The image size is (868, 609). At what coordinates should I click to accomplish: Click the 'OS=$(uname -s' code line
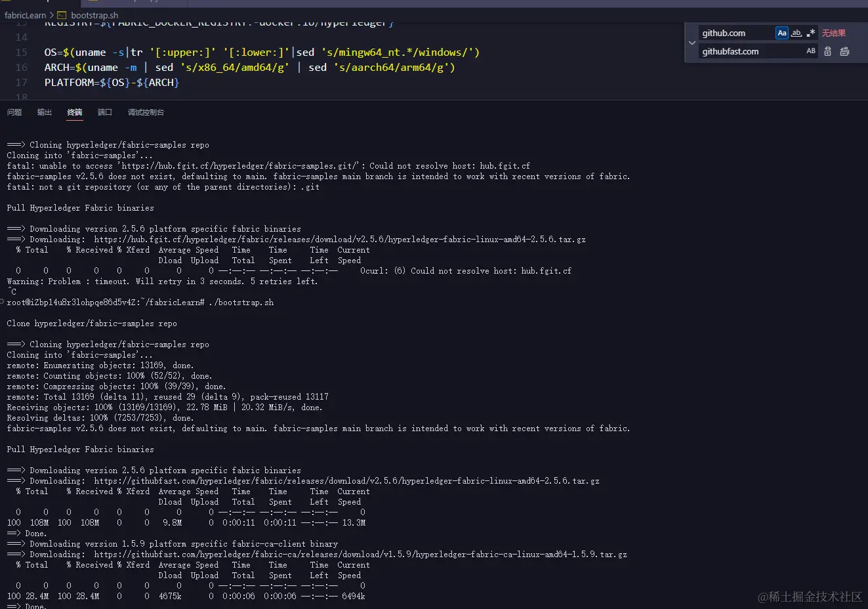click(262, 52)
